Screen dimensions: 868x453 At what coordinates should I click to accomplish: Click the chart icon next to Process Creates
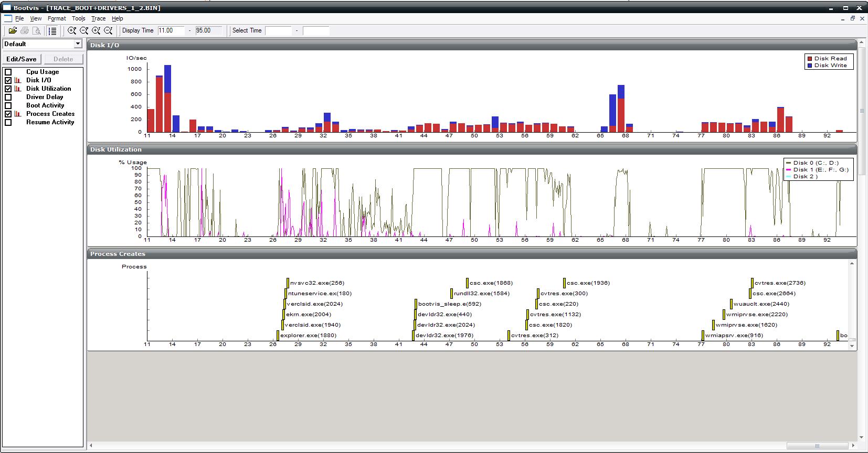[18, 114]
